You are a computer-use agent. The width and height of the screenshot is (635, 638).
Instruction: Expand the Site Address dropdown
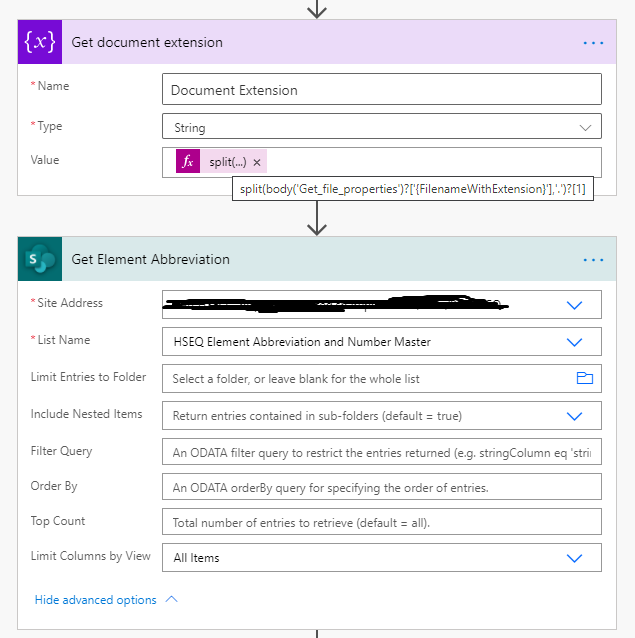[x=574, y=305]
